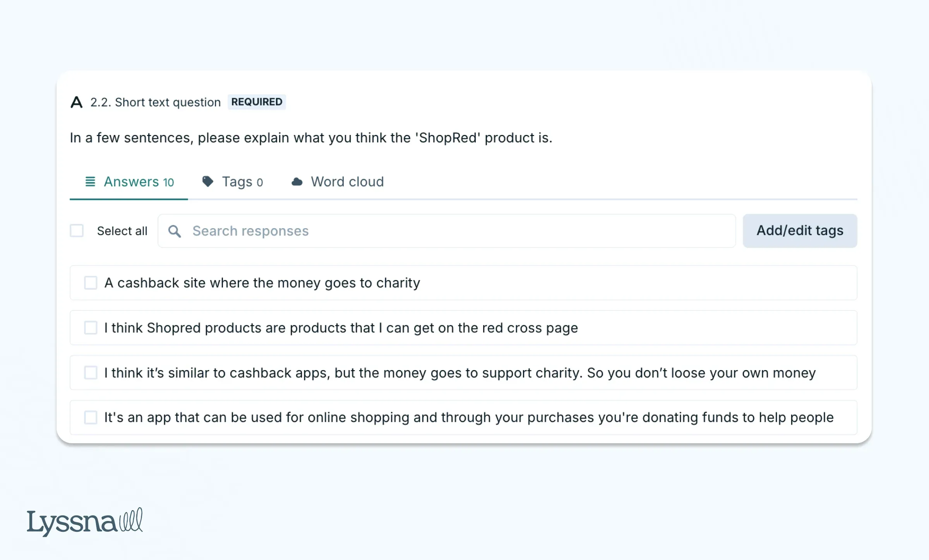The image size is (929, 560).
Task: Click the REQUIRED badge
Action: coord(257,102)
